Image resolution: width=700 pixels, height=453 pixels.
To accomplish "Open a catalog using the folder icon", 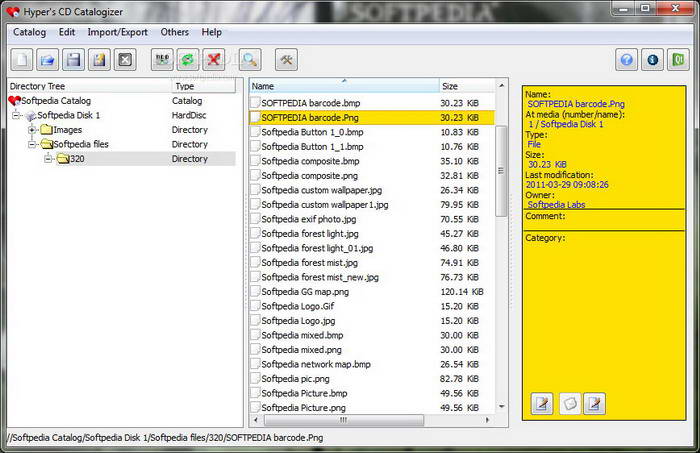I will pos(48,59).
